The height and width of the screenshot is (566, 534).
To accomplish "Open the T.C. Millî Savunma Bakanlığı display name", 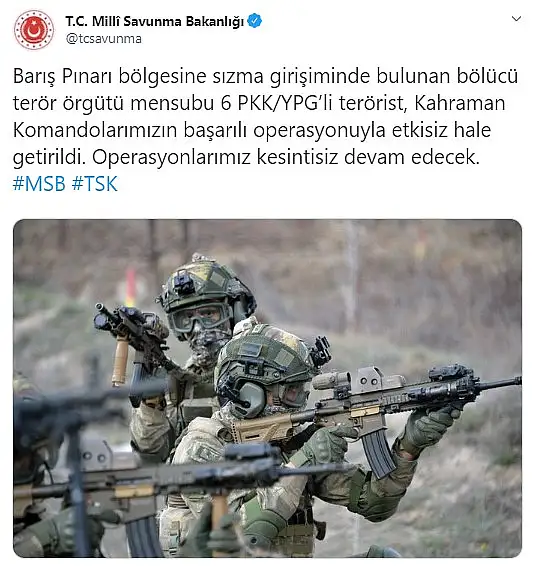I will coord(155,21).
